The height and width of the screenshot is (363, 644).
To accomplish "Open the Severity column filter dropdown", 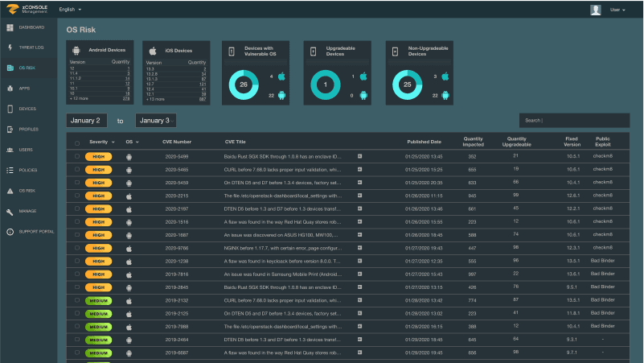I will (x=111, y=142).
